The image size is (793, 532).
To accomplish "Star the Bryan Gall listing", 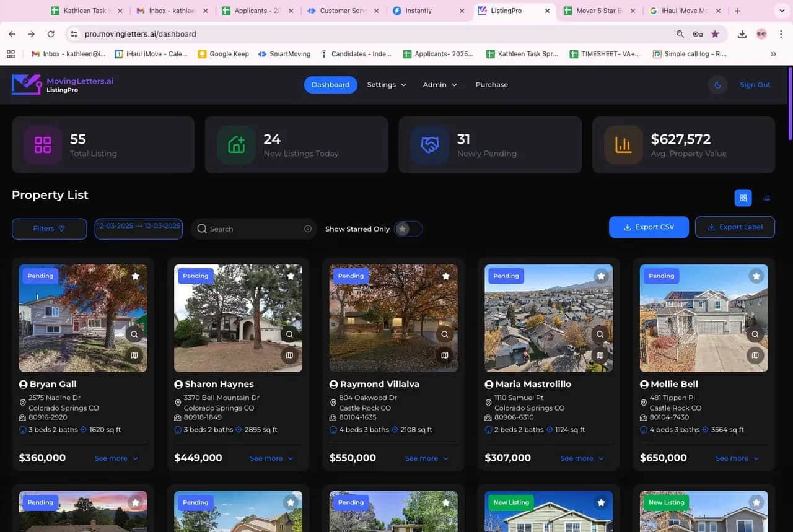I will click(135, 276).
